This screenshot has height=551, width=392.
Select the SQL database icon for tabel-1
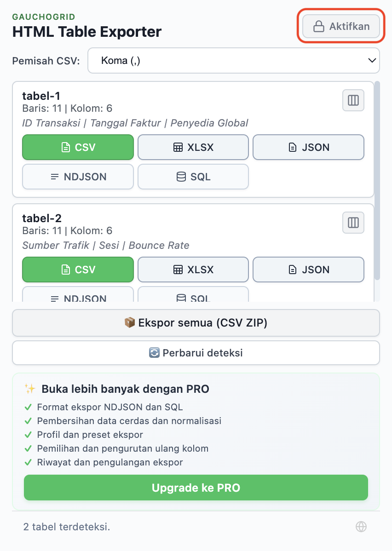click(x=180, y=177)
